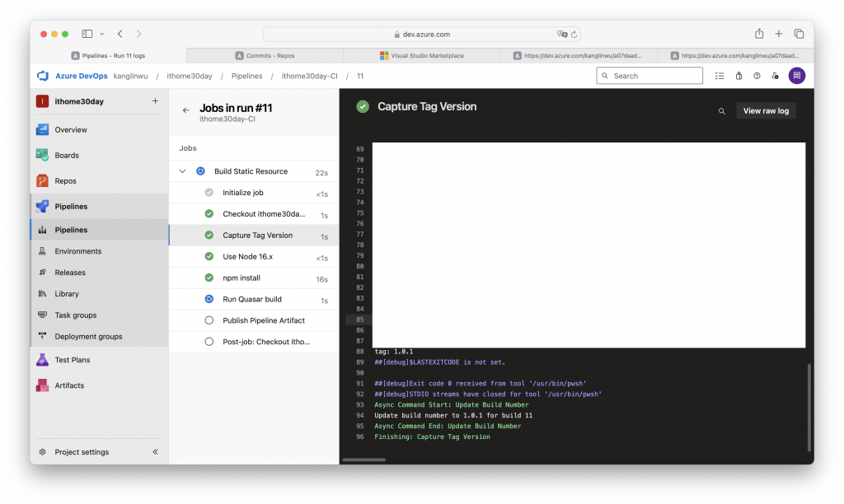Screen dimensions: 844x504
Task: Switch to Visual Studio Marketplace tab
Action: [x=421, y=55]
